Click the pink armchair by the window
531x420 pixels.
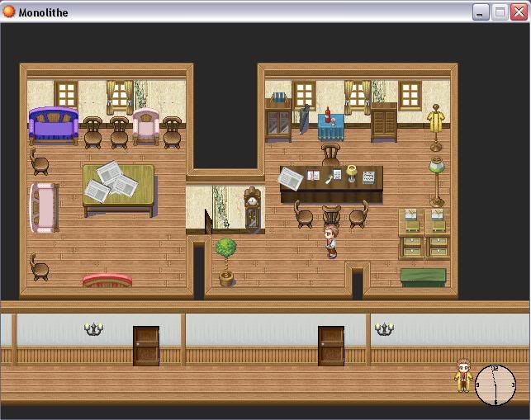(x=146, y=127)
